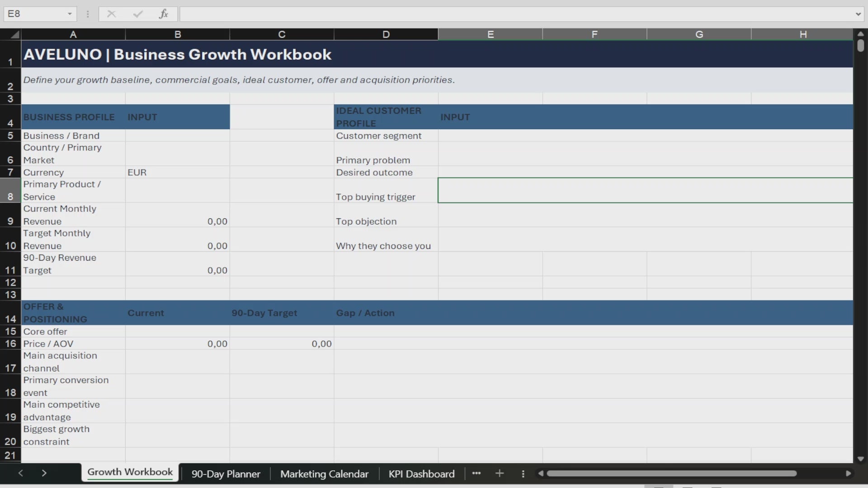Click the Top buying trigger input cell E8
The image size is (868, 488).
coord(646,190)
